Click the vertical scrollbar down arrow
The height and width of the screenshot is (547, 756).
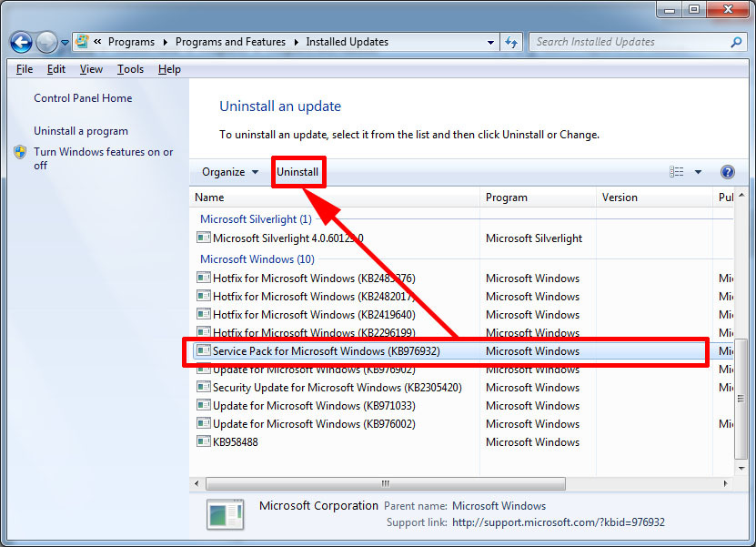coord(741,468)
